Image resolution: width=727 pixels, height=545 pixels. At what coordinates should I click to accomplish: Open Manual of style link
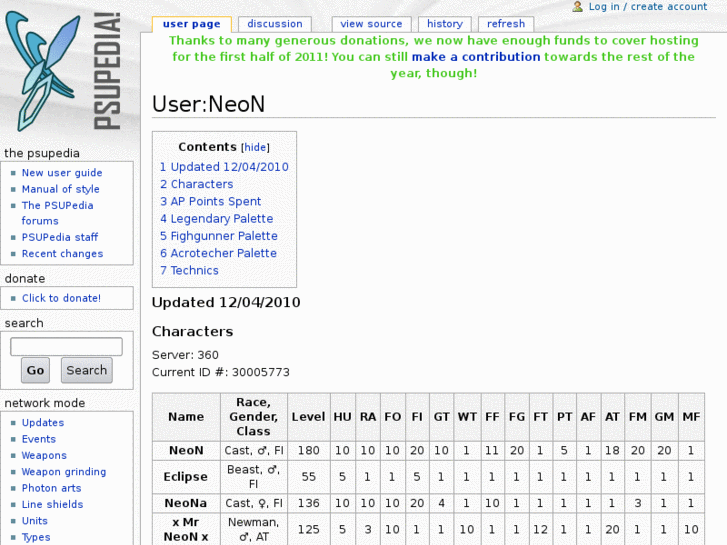click(61, 189)
